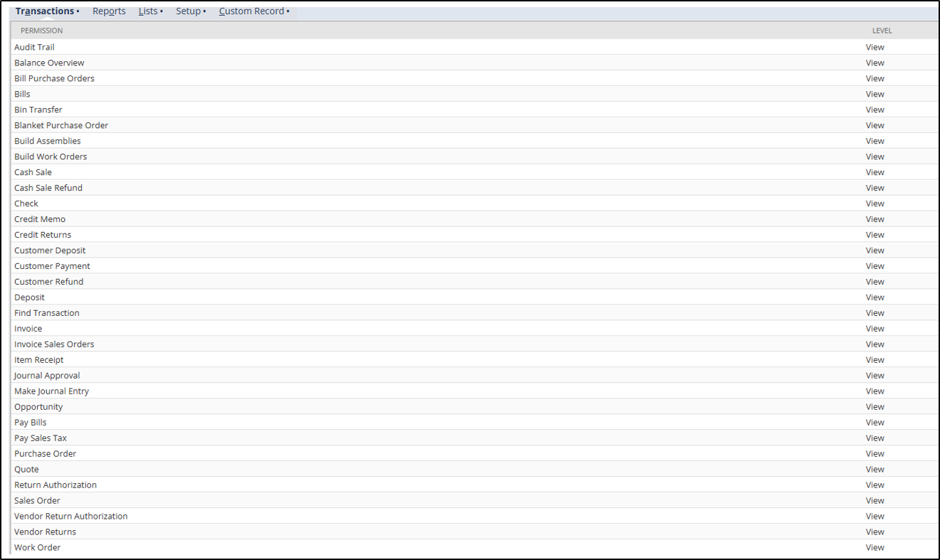Click View level for Credit Memo
Viewport: 940px width, 560px height.
coord(875,219)
